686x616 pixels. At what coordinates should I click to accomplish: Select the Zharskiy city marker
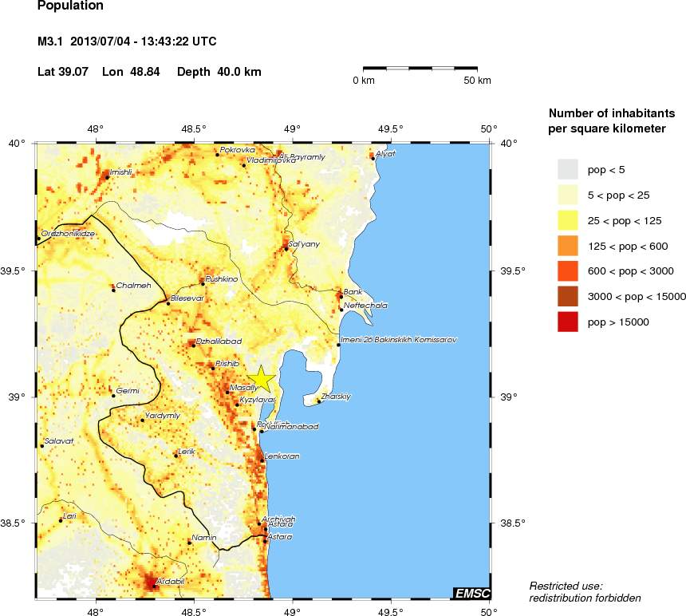(319, 401)
